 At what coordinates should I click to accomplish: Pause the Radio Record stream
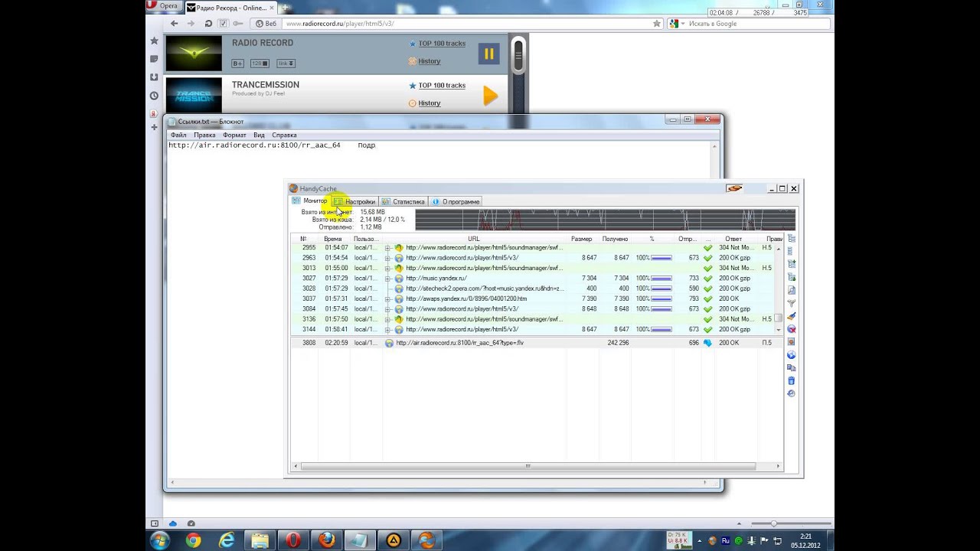click(x=488, y=54)
